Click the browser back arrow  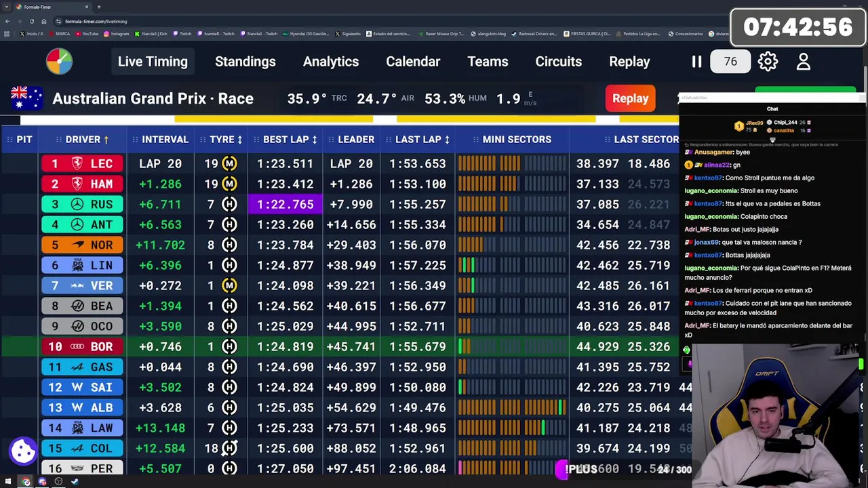(7, 21)
